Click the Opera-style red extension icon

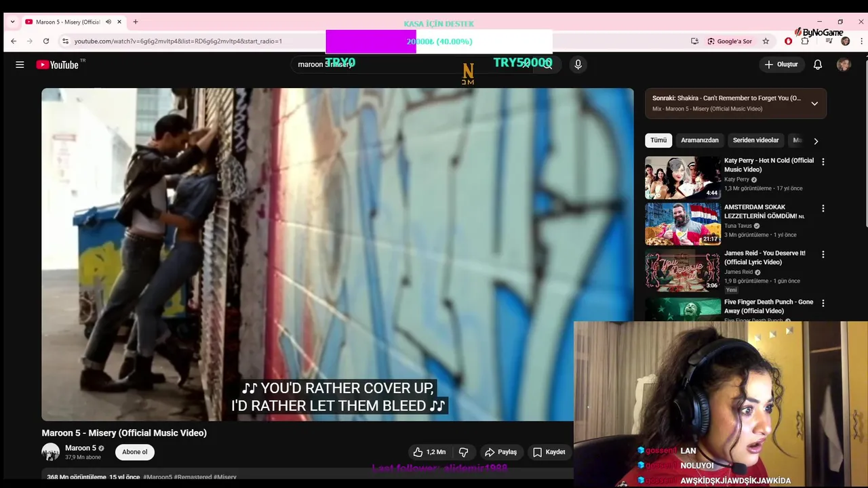[788, 41]
